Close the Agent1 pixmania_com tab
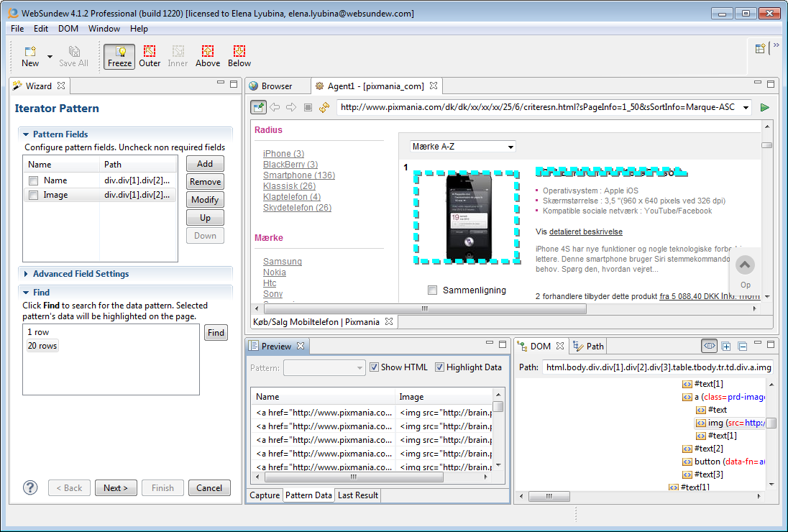Image resolution: width=788 pixels, height=532 pixels. coord(434,86)
